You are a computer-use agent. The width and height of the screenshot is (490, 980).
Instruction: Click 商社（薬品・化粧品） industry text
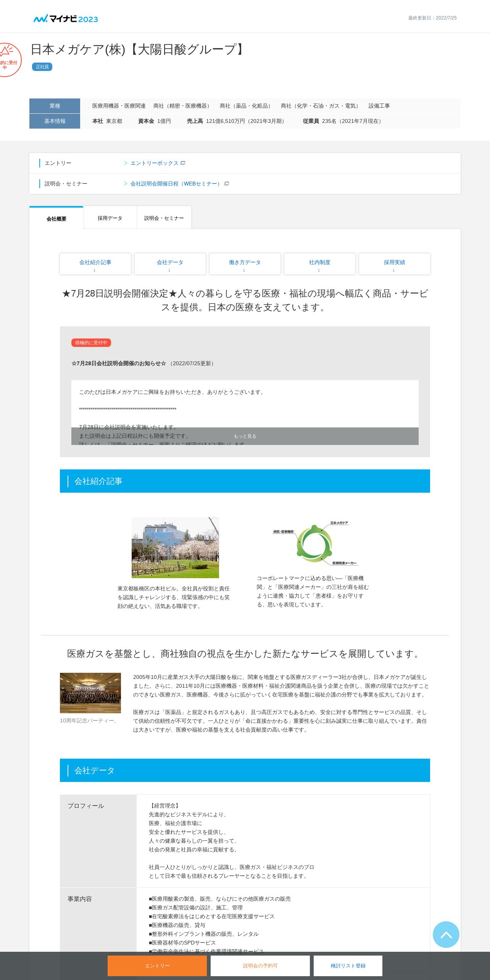tap(247, 106)
